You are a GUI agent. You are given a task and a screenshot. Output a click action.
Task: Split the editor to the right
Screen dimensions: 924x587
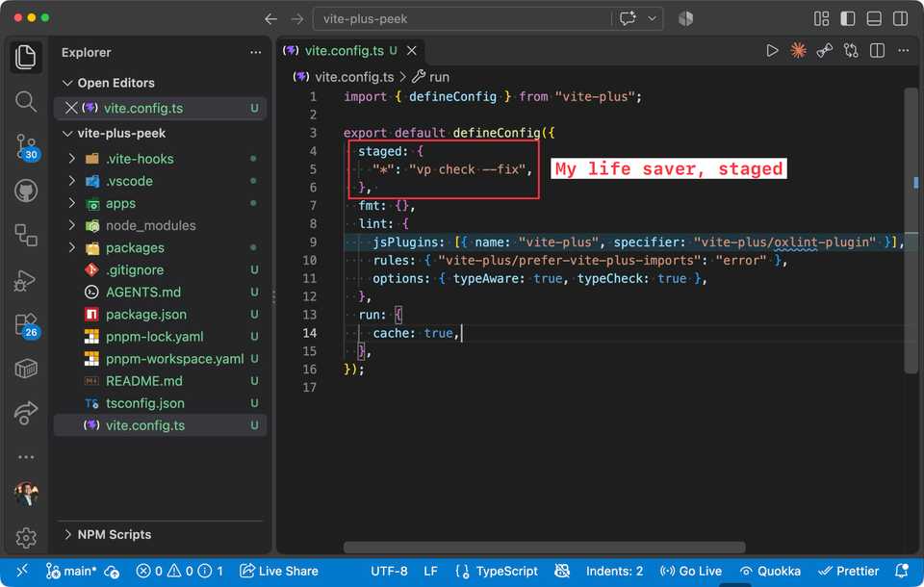tap(877, 51)
